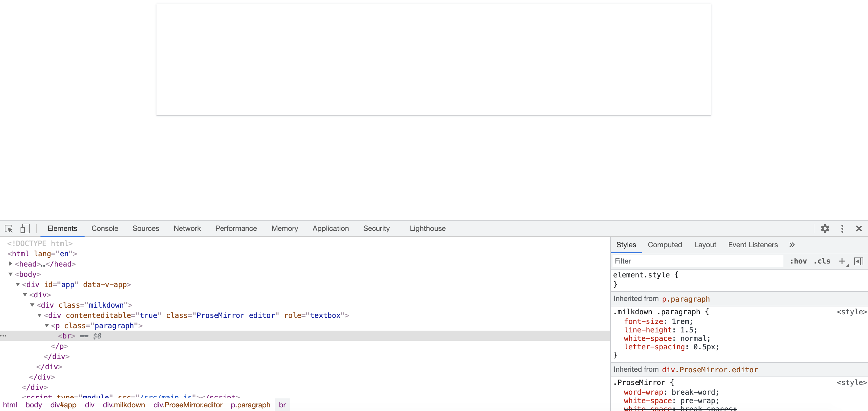Switch to the Console tab
The width and height of the screenshot is (868, 411).
click(x=105, y=228)
